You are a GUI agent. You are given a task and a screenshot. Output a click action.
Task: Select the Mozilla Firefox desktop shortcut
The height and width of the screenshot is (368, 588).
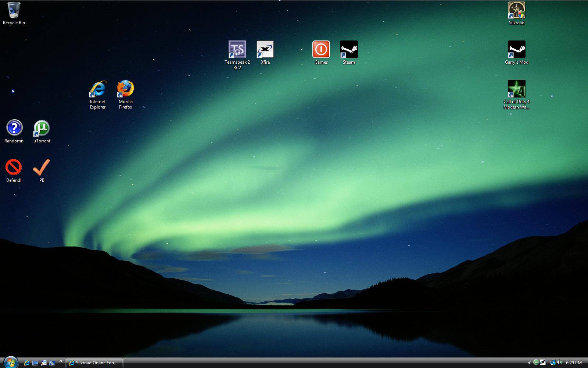pos(125,95)
